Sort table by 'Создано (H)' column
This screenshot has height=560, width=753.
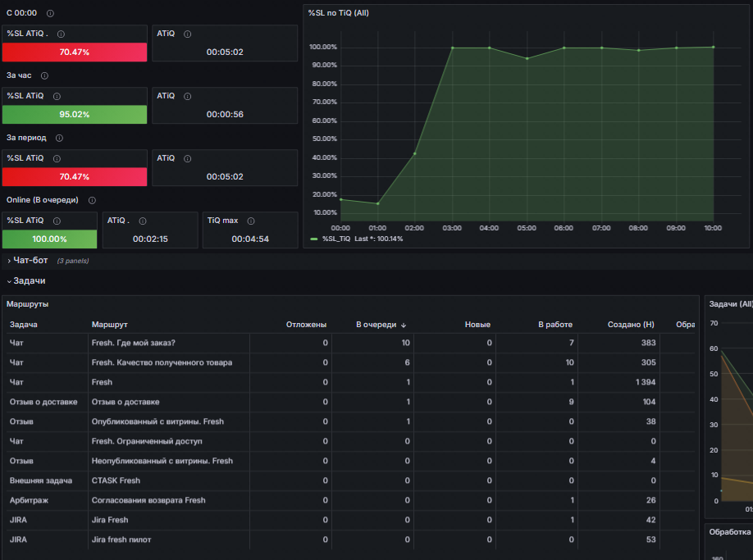point(631,325)
